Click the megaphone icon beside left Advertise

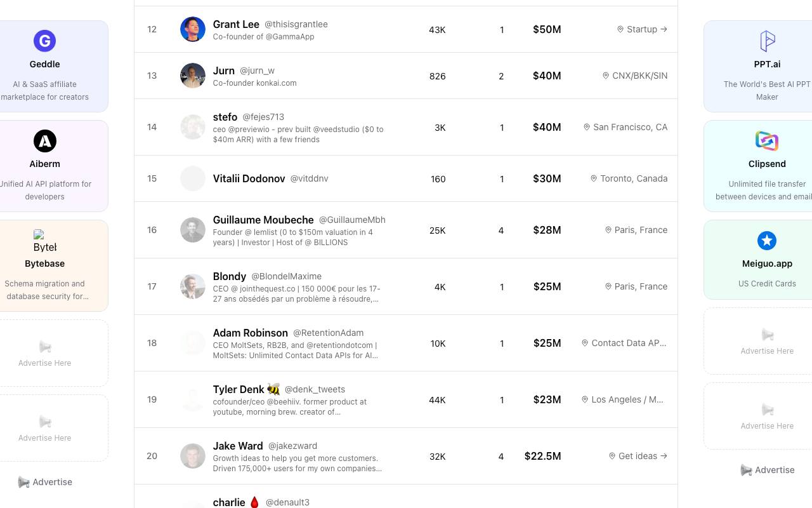pos(23,482)
